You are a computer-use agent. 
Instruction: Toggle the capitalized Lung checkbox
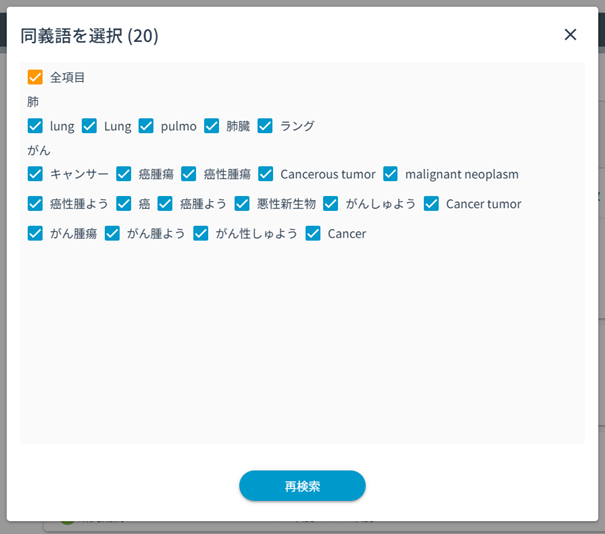[x=90, y=126]
